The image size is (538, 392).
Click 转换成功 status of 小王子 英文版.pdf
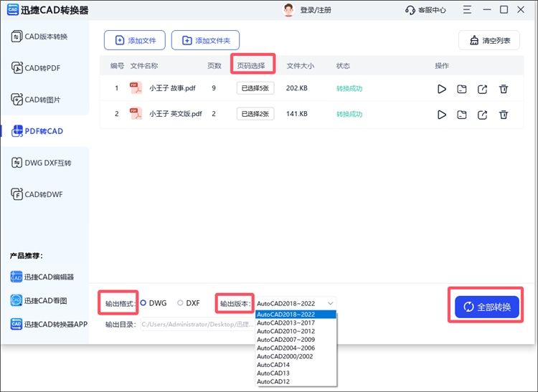349,114
